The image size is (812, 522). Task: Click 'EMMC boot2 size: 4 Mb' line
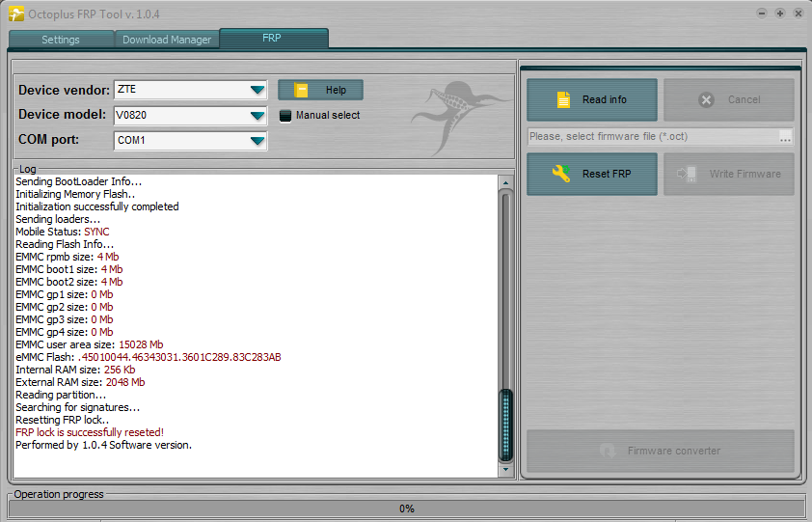pos(68,282)
